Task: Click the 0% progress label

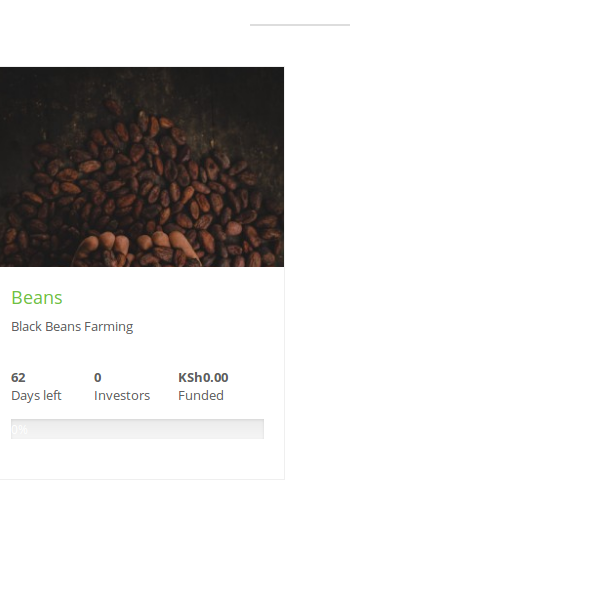Action: coord(20,430)
